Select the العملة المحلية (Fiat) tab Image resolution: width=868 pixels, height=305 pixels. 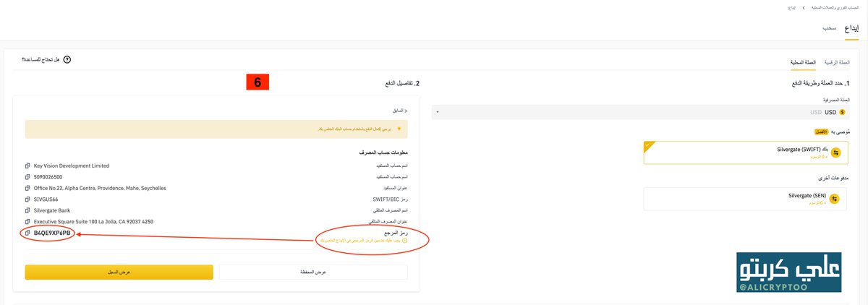[x=802, y=63]
